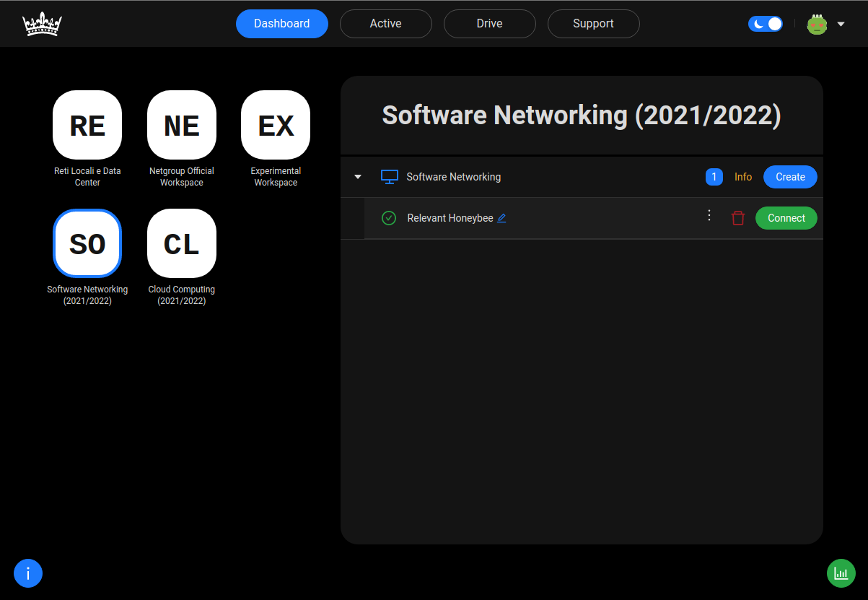This screenshot has height=600, width=868.
Task: Open the info button at bottom left
Action: [27, 573]
